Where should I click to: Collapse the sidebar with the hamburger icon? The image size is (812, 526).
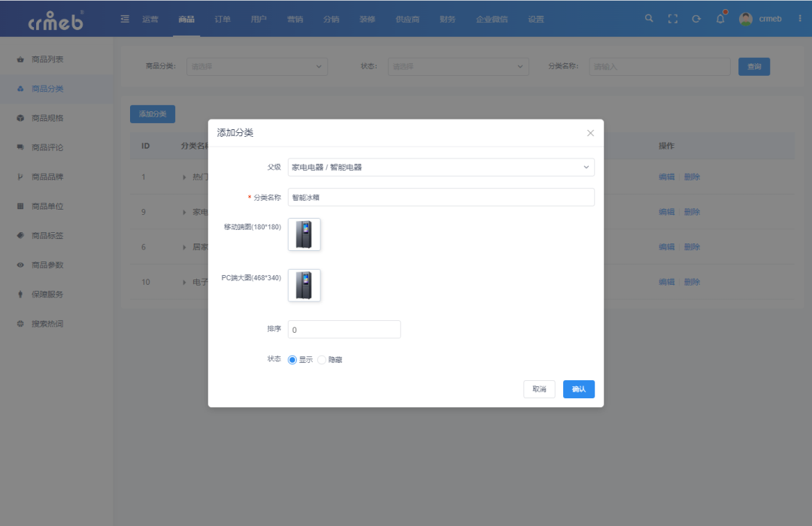coord(125,18)
